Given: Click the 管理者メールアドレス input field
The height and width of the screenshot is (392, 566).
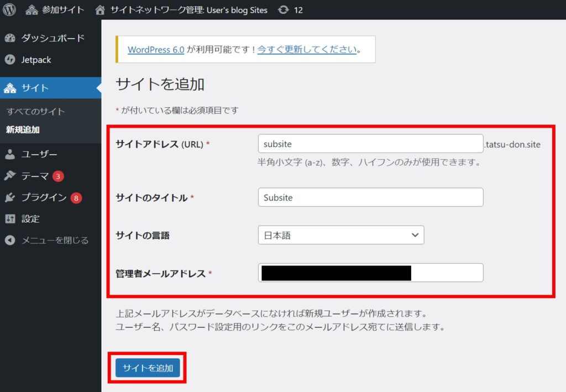Looking at the screenshot, I should (370, 273).
